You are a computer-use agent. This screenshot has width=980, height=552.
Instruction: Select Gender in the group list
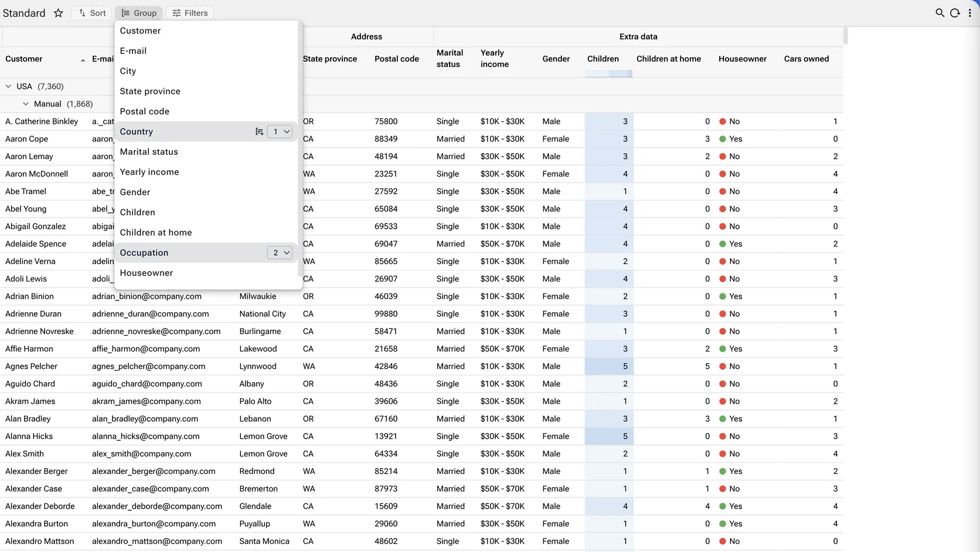tap(206, 192)
